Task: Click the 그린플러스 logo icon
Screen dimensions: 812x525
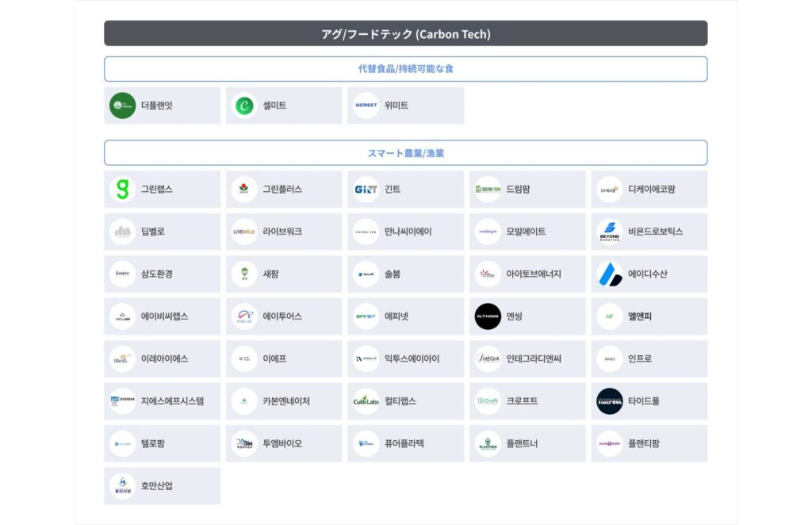Action: tap(244, 190)
